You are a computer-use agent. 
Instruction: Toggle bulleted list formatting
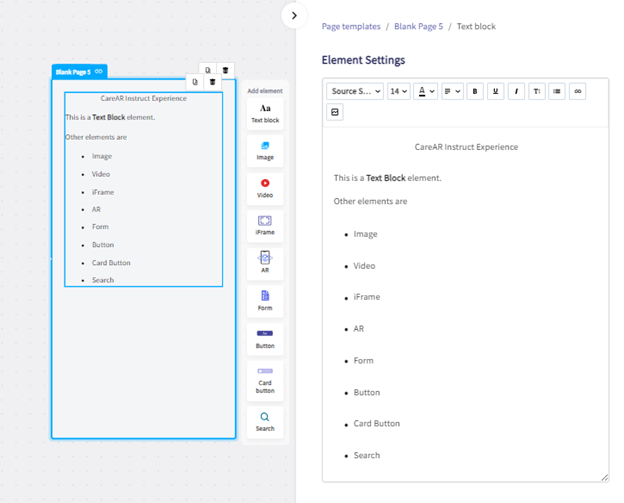(x=557, y=91)
